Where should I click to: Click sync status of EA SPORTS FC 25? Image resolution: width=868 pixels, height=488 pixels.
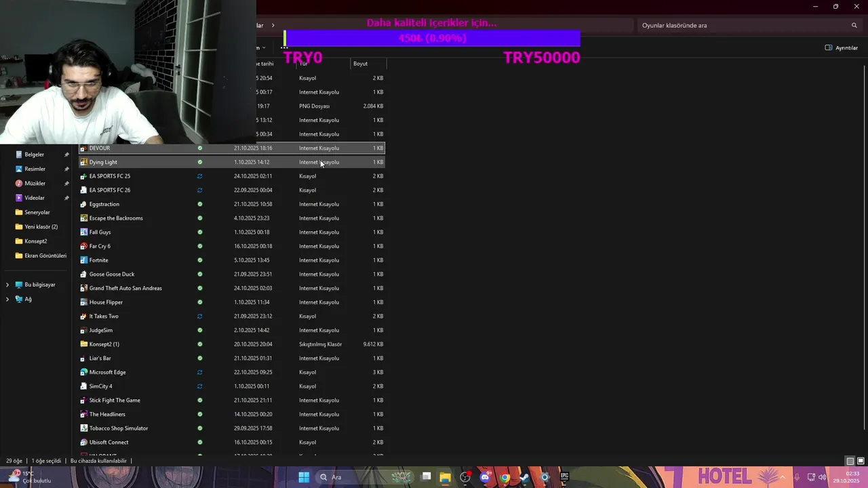point(199,176)
